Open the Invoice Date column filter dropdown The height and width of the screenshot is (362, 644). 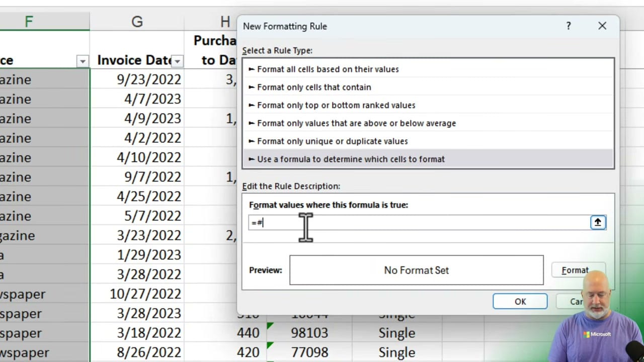pyautogui.click(x=177, y=60)
